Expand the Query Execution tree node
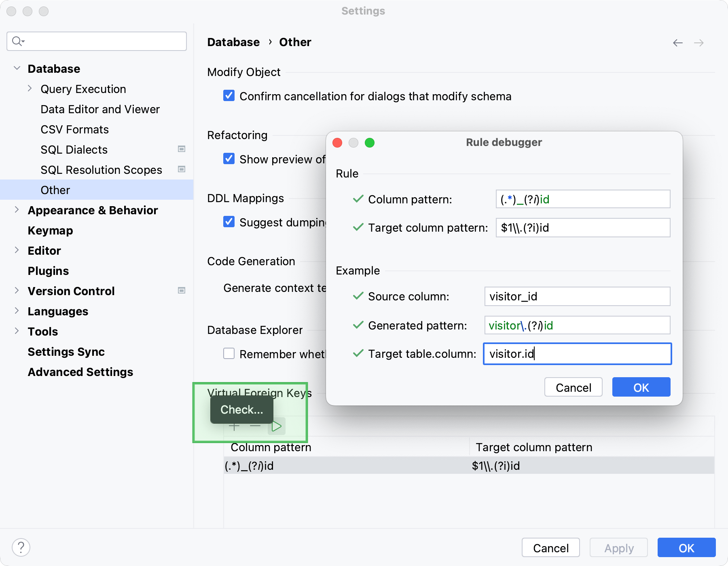 30,88
